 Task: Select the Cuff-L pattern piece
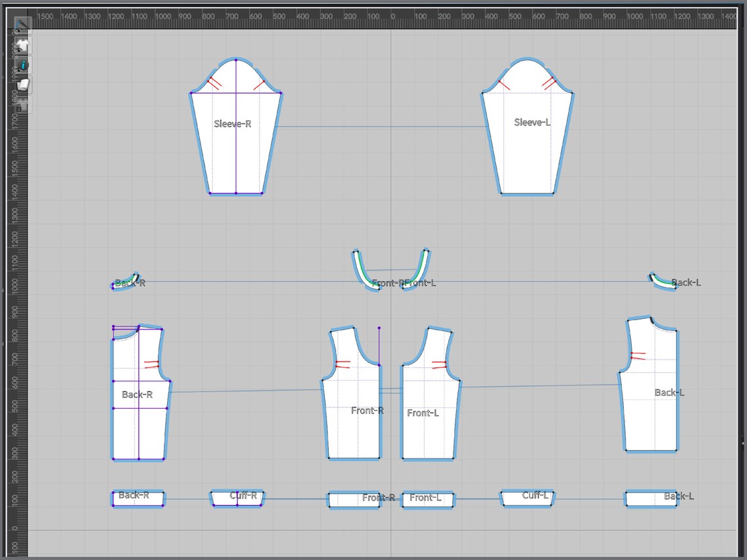527,498
